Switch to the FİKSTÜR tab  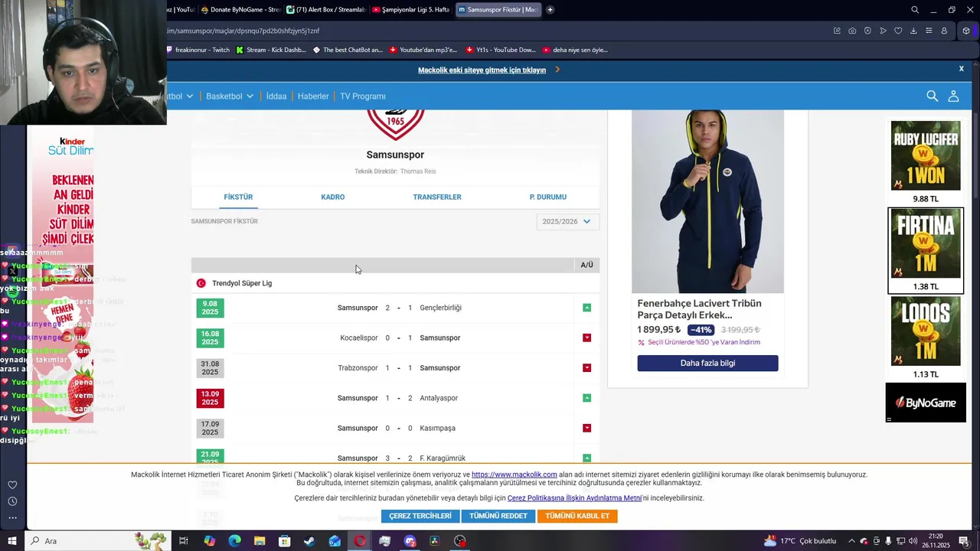click(x=238, y=197)
